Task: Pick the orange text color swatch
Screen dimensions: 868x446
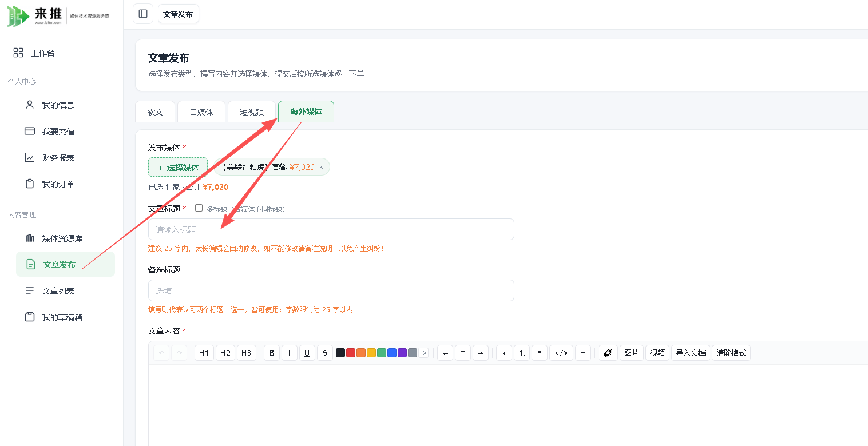Action: tap(361, 353)
